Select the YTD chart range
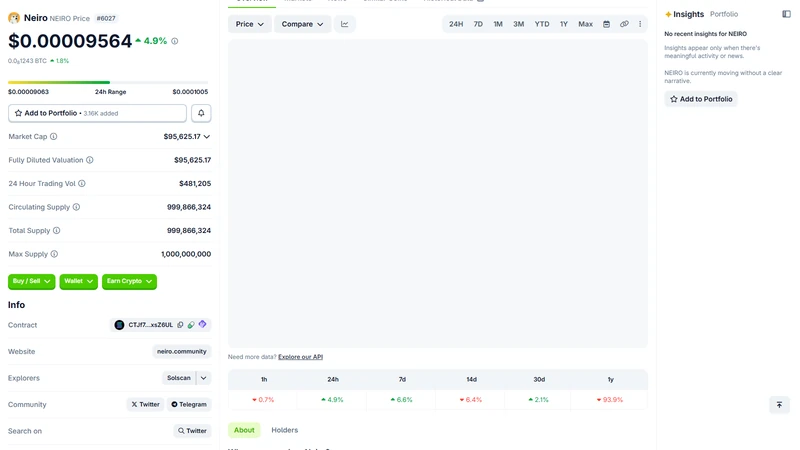The image size is (800, 450). point(542,24)
